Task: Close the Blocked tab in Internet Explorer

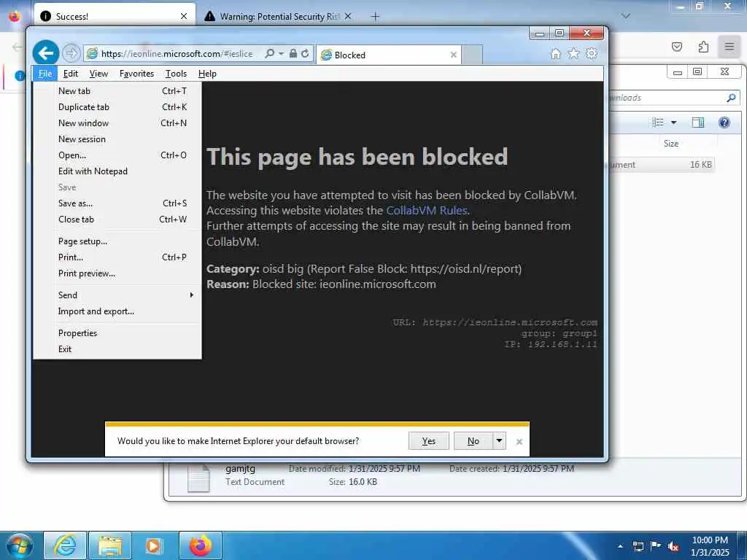Action: pyautogui.click(x=454, y=55)
